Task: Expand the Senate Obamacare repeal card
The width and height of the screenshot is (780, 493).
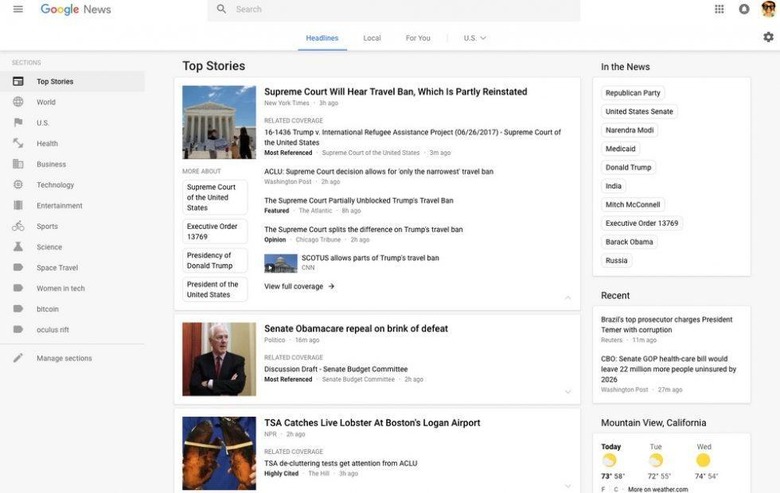Action: click(x=568, y=392)
